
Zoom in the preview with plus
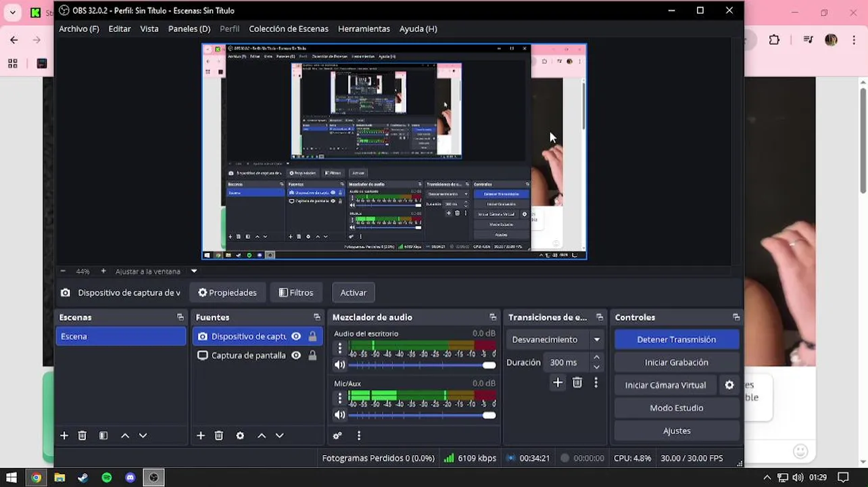pos(103,271)
